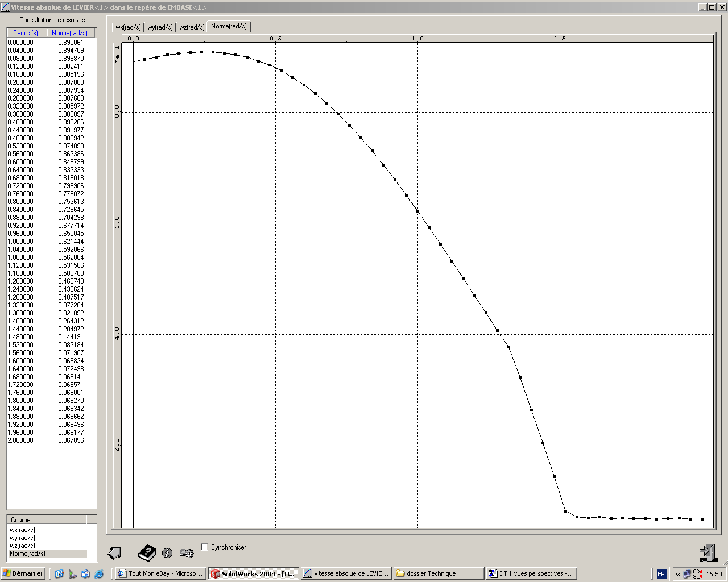Click the Courbe list header
The height and width of the screenshot is (582, 728).
47,519
